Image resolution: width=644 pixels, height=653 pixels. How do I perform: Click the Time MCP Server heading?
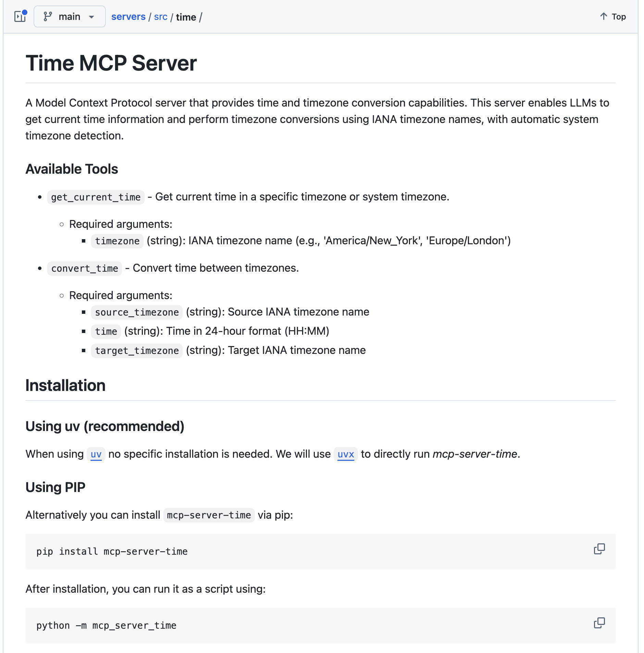click(111, 63)
